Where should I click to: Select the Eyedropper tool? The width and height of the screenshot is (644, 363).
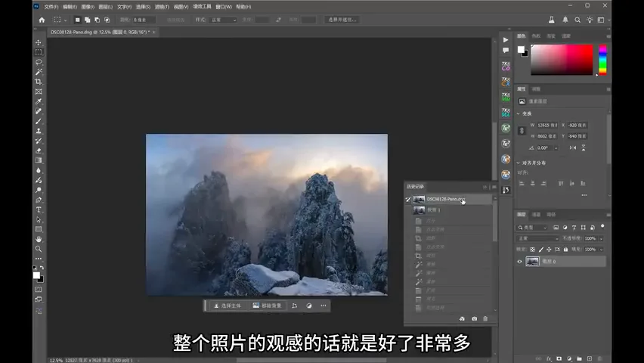[x=39, y=101]
